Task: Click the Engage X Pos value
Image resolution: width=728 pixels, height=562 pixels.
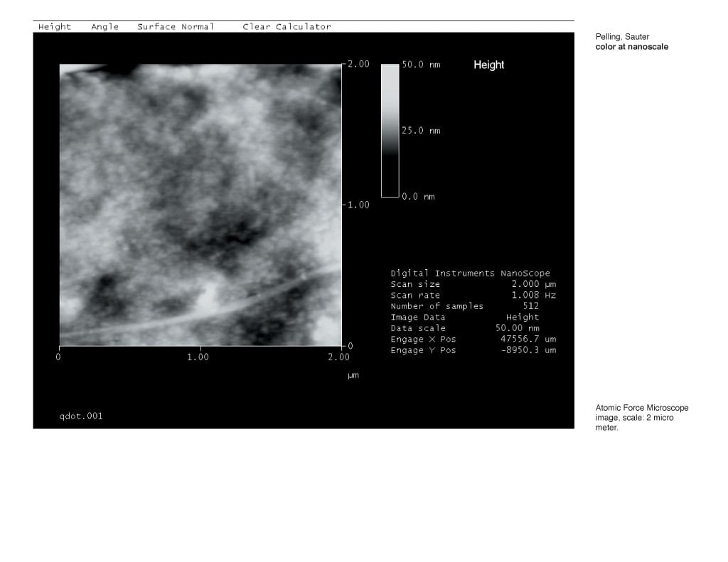Action: (528, 339)
